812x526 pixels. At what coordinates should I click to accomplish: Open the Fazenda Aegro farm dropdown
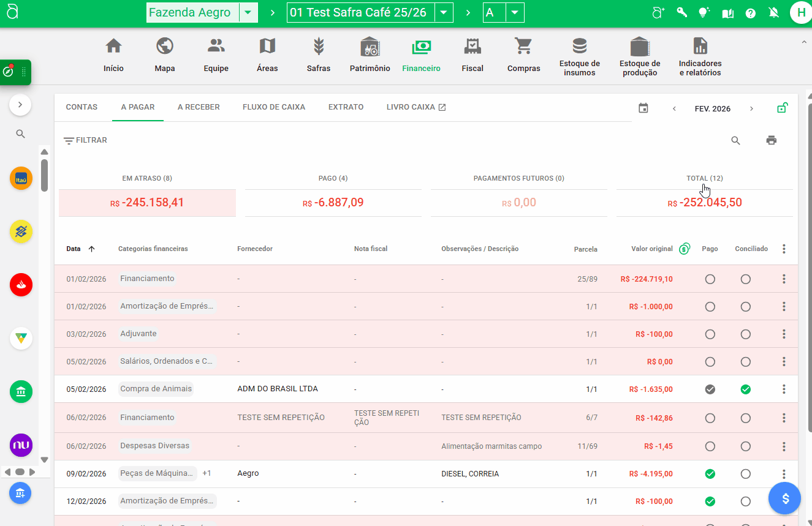[x=248, y=13]
